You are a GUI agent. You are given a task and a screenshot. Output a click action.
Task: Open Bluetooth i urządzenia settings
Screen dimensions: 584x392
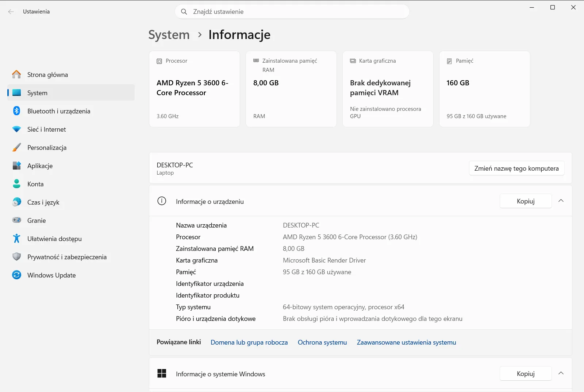click(x=71, y=111)
